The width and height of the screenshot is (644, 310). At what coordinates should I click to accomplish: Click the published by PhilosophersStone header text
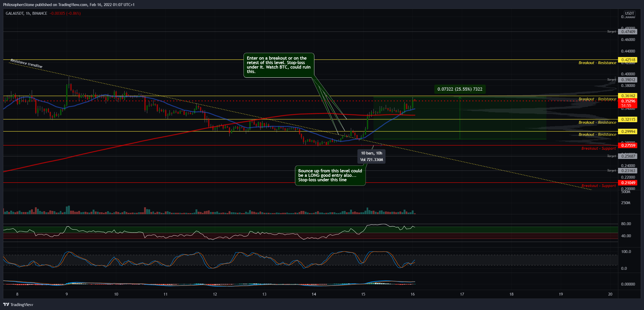pyautogui.click(x=69, y=4)
